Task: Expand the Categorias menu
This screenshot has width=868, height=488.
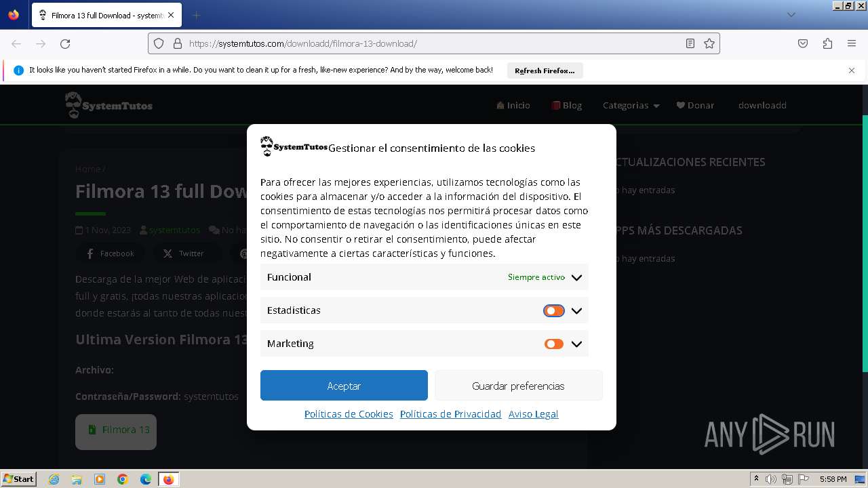Action: click(x=631, y=105)
